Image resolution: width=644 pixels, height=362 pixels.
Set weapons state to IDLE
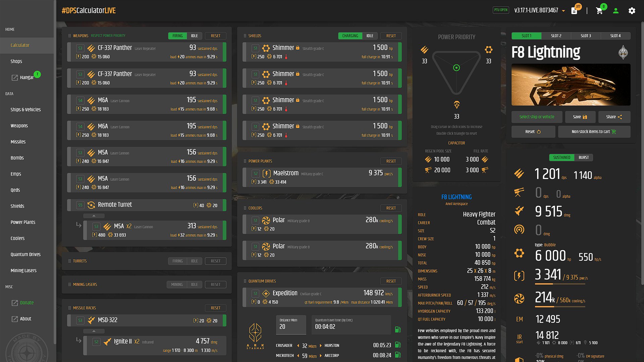click(x=195, y=36)
